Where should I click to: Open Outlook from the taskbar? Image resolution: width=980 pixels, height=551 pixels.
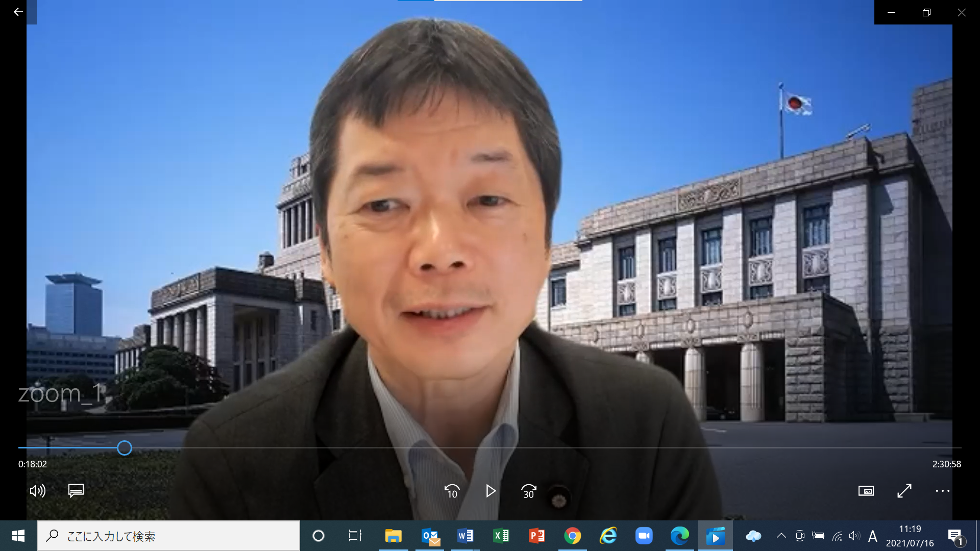point(430,536)
